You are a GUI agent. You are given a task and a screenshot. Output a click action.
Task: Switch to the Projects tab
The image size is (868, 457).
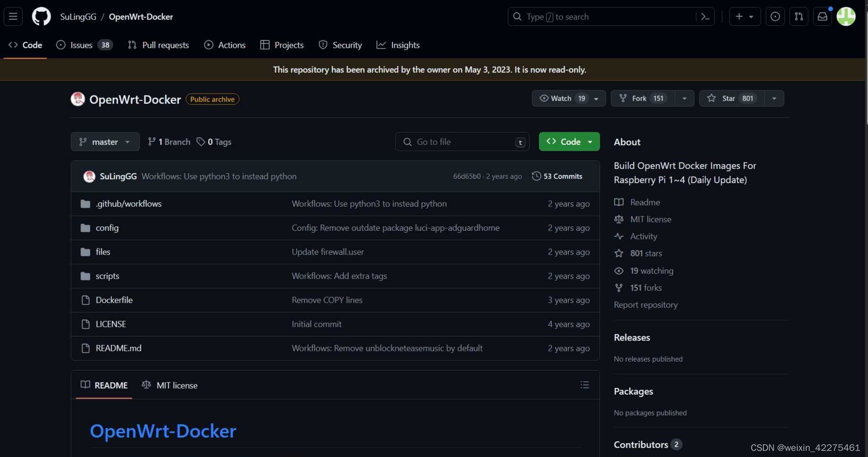pos(282,45)
